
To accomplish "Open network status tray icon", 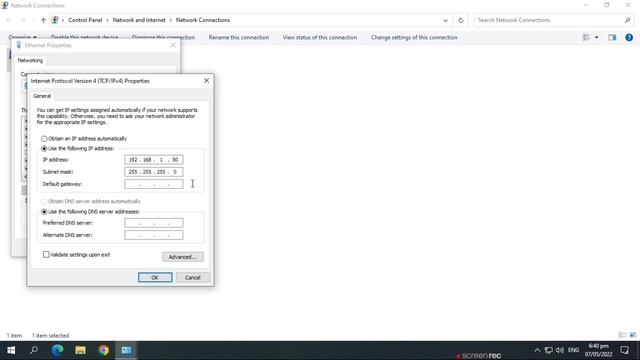I will 549,350.
